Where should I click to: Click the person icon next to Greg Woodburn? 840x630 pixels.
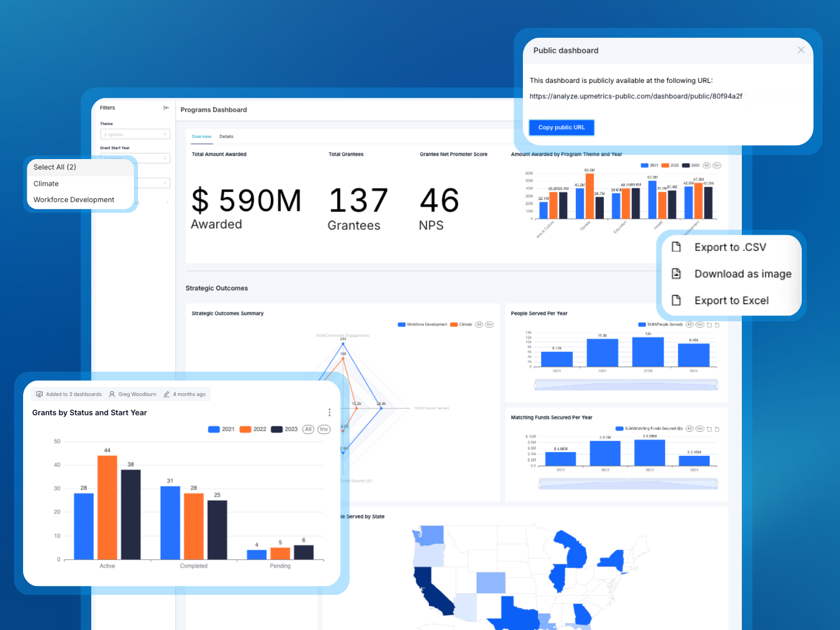[x=111, y=394]
